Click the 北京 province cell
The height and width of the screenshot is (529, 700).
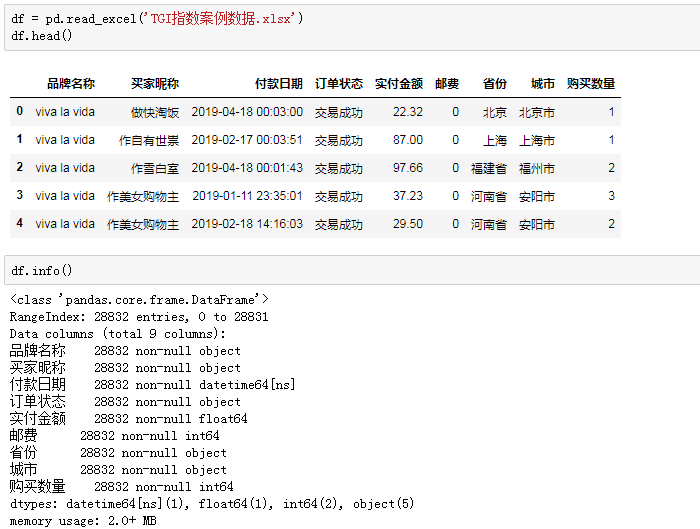point(494,112)
